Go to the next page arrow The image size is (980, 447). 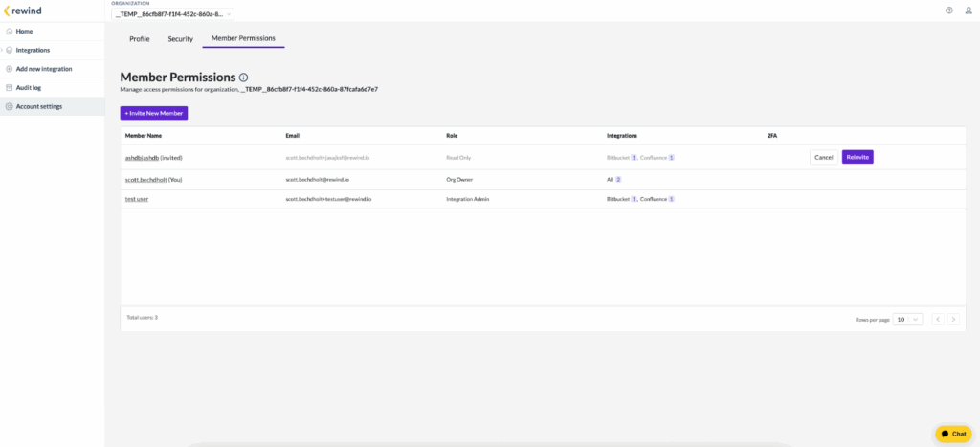tap(953, 319)
